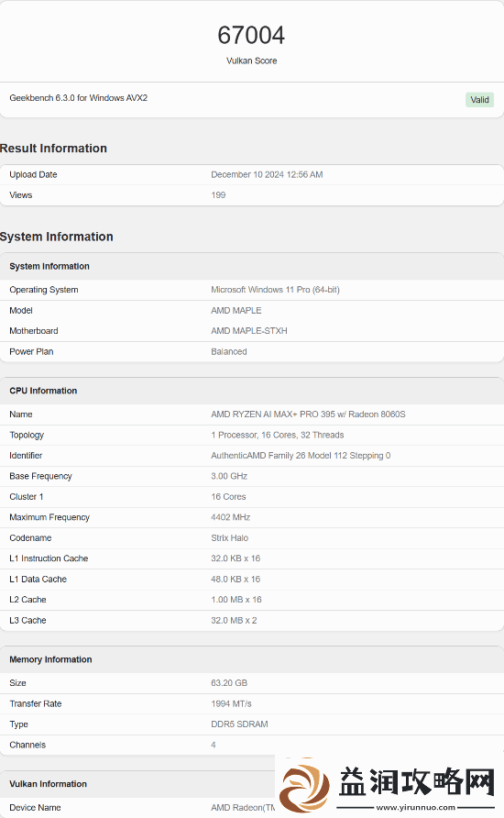Click the 63.20 GB memory size value
This screenshot has height=818, width=504.
click(229, 683)
